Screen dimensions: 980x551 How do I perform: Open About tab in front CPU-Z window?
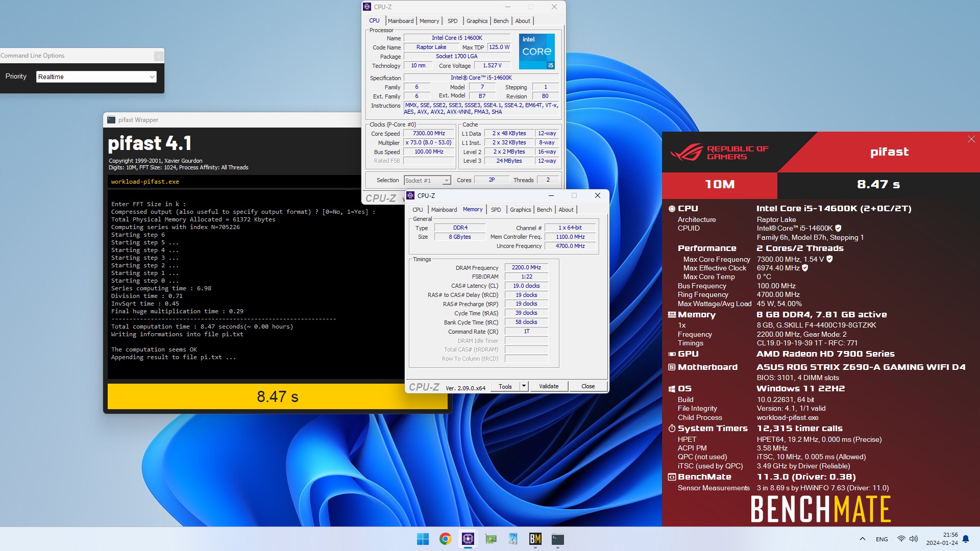click(x=566, y=210)
